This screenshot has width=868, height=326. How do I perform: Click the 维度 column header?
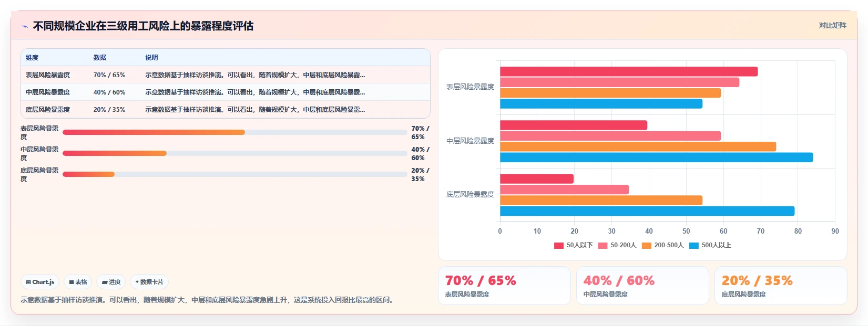coord(32,58)
